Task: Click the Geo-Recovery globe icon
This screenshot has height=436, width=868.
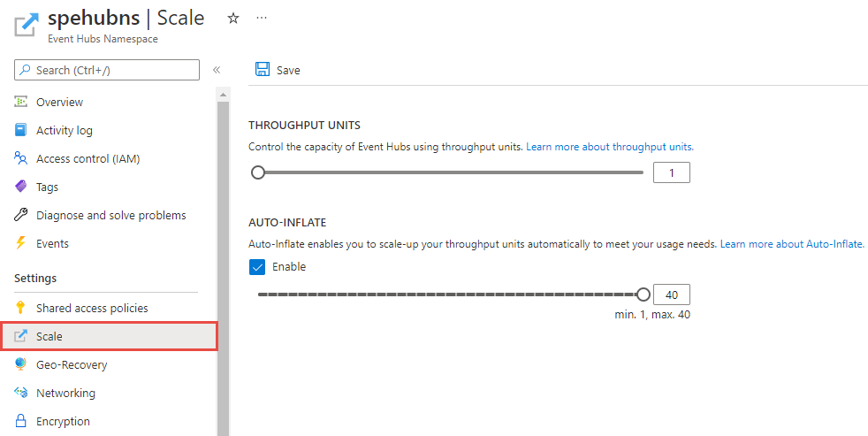Action: (x=21, y=364)
